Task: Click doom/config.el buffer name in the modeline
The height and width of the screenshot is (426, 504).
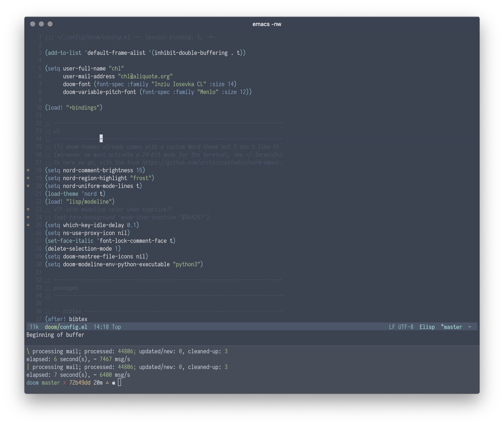Action: coord(66,327)
